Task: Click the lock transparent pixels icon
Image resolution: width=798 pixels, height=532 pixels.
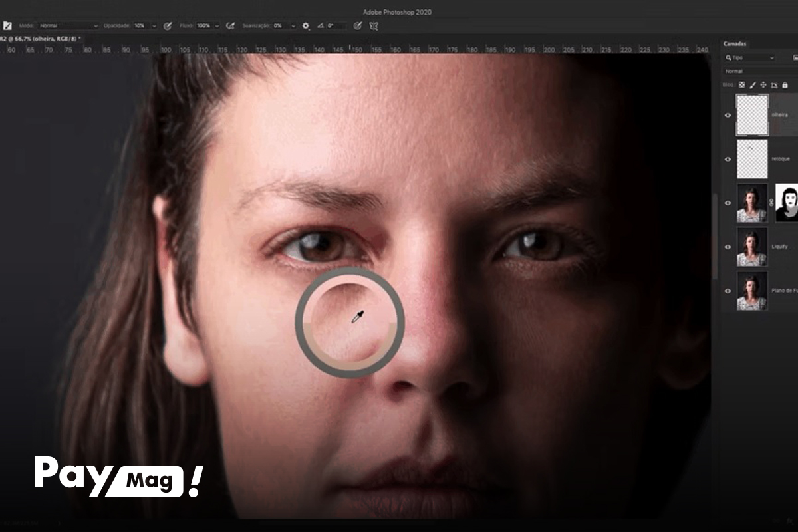Action: coord(742,86)
